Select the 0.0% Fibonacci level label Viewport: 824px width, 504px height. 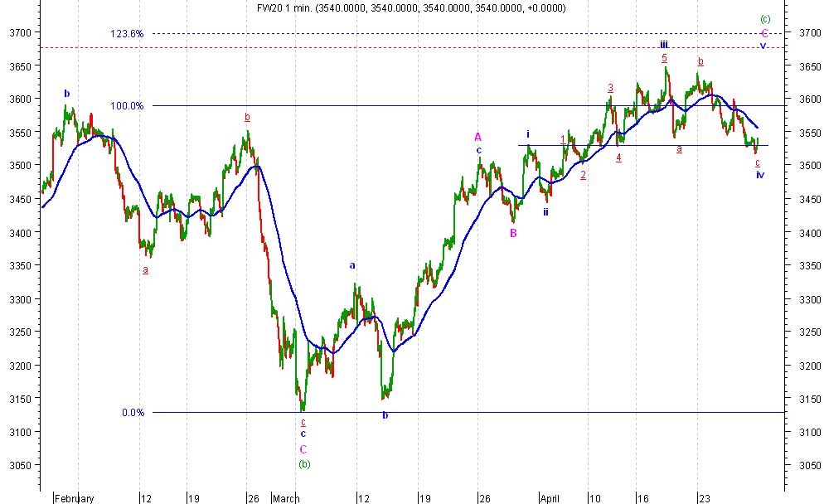[133, 413]
